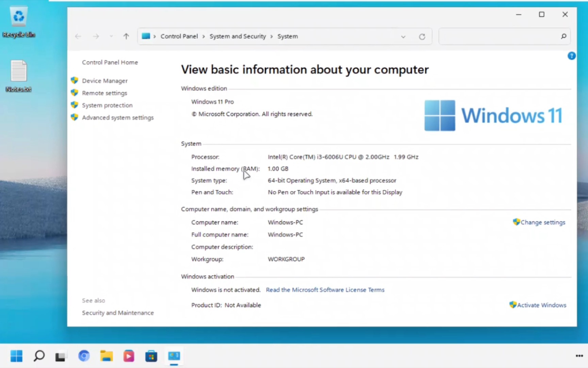This screenshot has height=368, width=588.
Task: Expand chevron after System and Security
Action: click(272, 36)
